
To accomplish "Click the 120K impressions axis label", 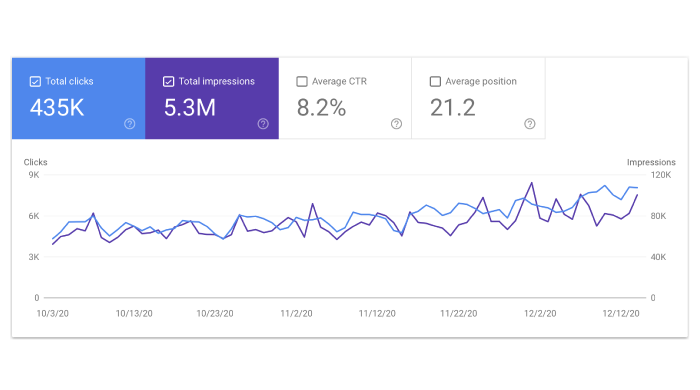I will [661, 174].
